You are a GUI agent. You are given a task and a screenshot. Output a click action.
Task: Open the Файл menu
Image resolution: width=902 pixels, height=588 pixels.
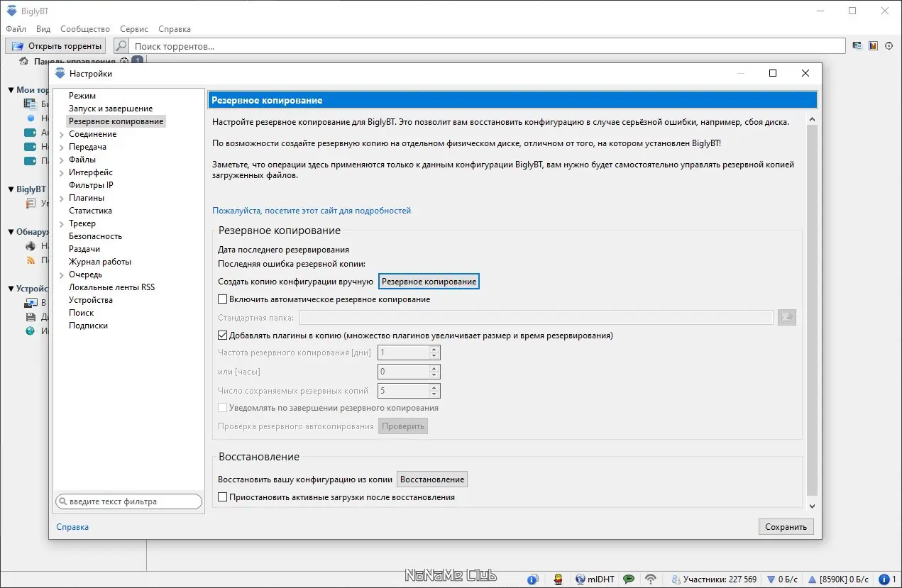click(16, 29)
